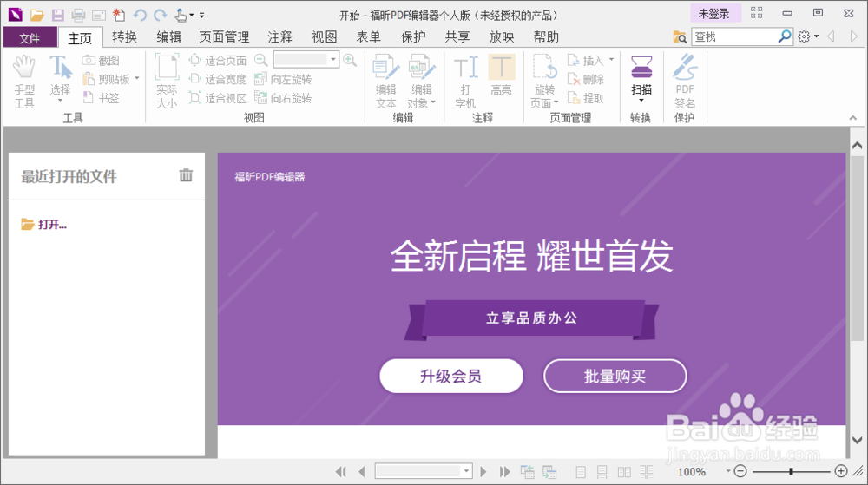Switch to the 编辑 tab

click(x=169, y=37)
